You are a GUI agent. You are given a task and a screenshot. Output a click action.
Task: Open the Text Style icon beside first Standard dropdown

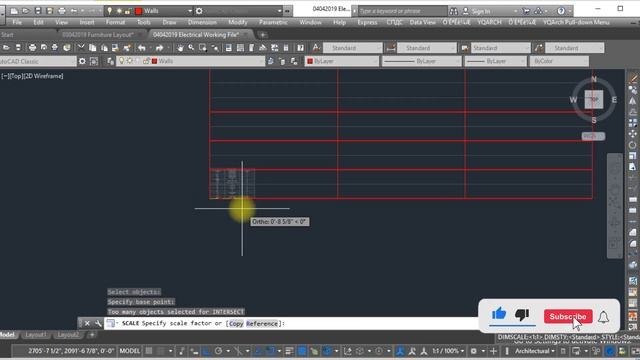click(x=316, y=48)
